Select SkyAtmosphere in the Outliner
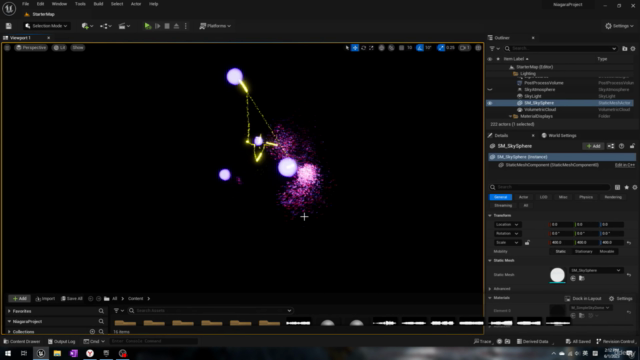This screenshot has height=360, width=640. click(540, 90)
